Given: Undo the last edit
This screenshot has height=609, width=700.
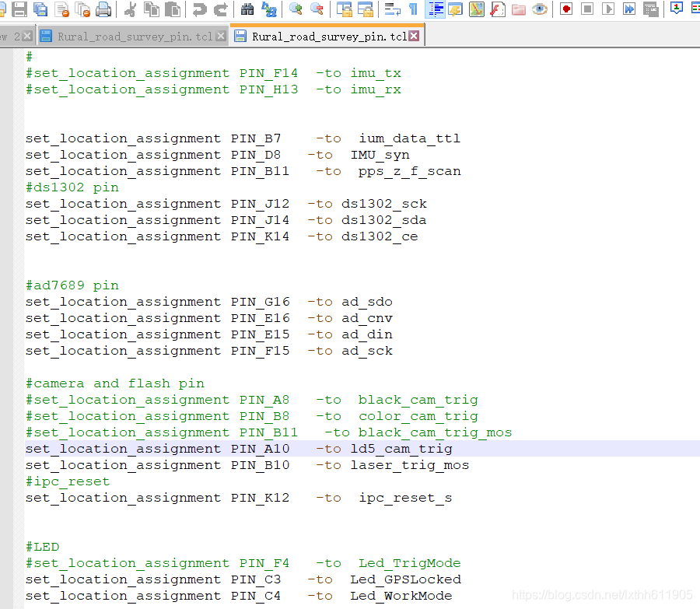Looking at the screenshot, I should pos(199,9).
